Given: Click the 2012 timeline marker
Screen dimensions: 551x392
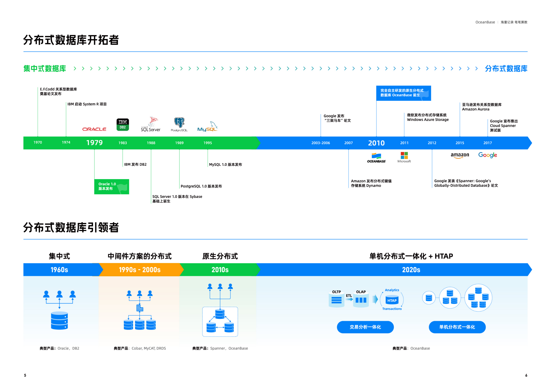Looking at the screenshot, I should [x=432, y=143].
